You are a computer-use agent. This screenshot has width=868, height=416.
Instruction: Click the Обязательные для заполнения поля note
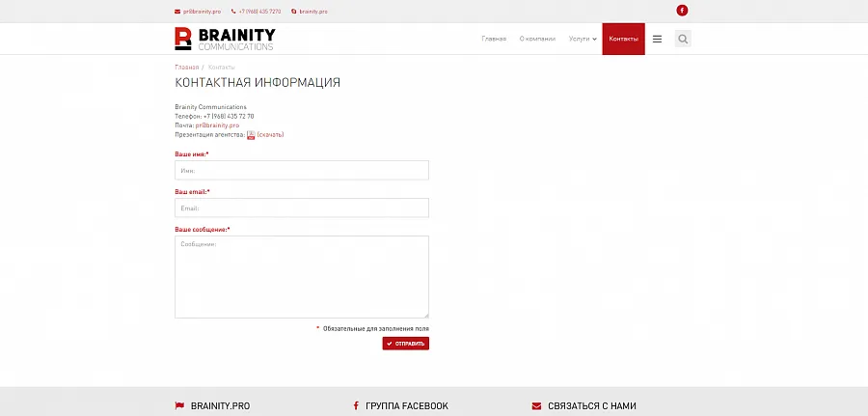tap(376, 328)
